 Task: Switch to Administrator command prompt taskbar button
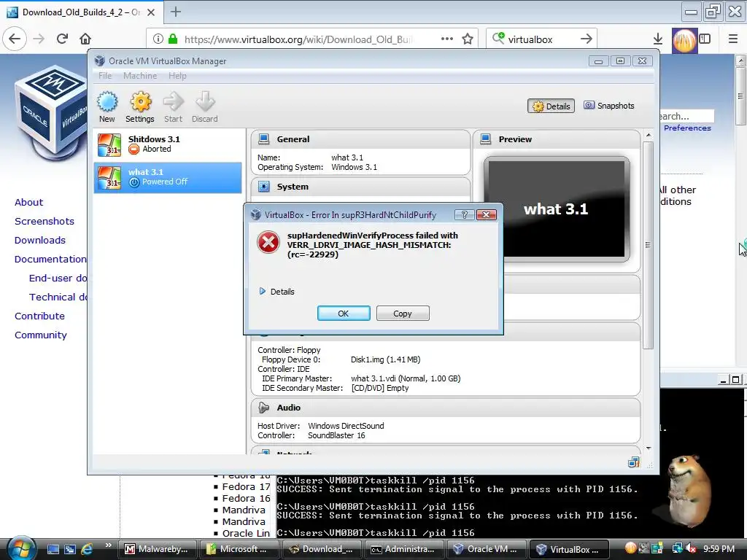403,549
